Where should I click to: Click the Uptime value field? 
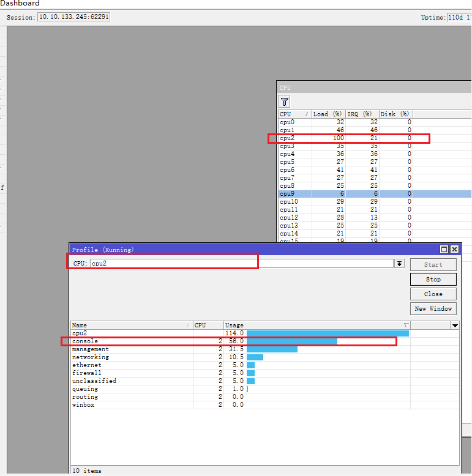pyautogui.click(x=459, y=17)
